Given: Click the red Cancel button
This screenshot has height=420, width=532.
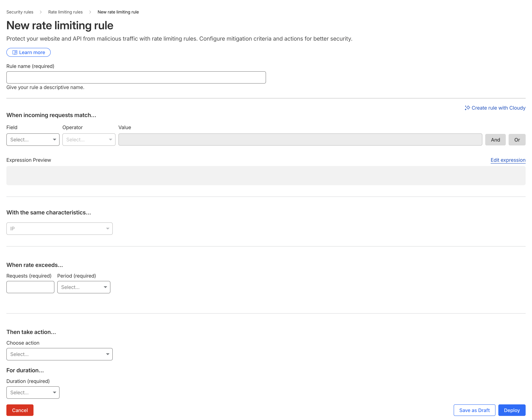Looking at the screenshot, I should click(x=20, y=410).
